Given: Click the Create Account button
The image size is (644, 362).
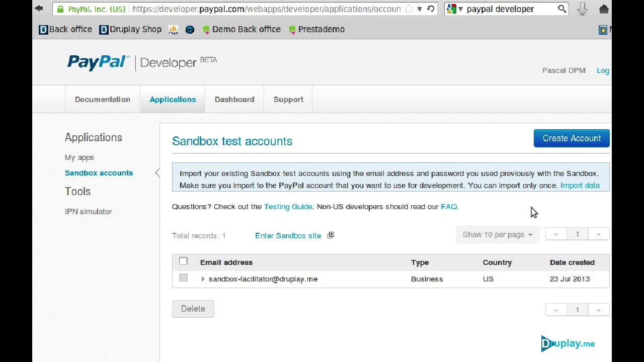Looking at the screenshot, I should click(x=572, y=138).
